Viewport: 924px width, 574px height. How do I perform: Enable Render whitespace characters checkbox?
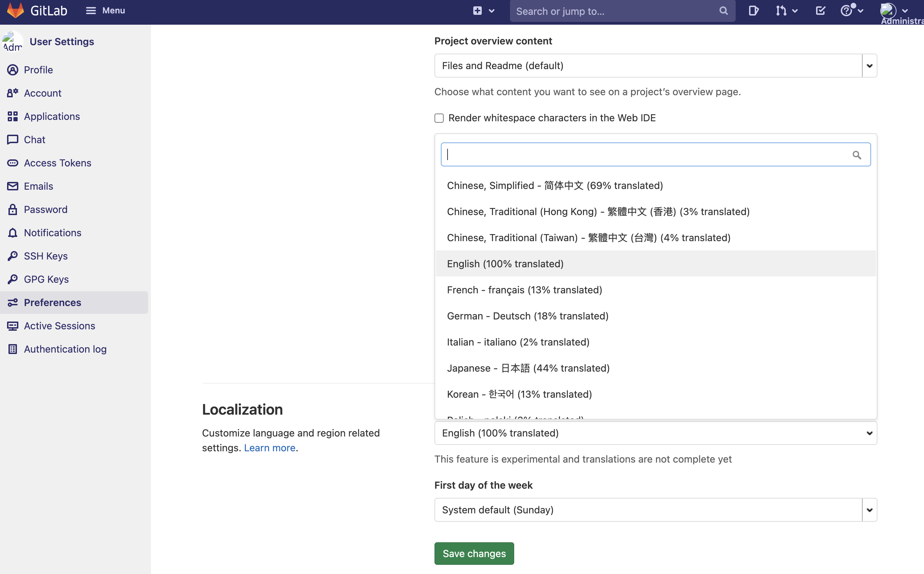pyautogui.click(x=439, y=118)
